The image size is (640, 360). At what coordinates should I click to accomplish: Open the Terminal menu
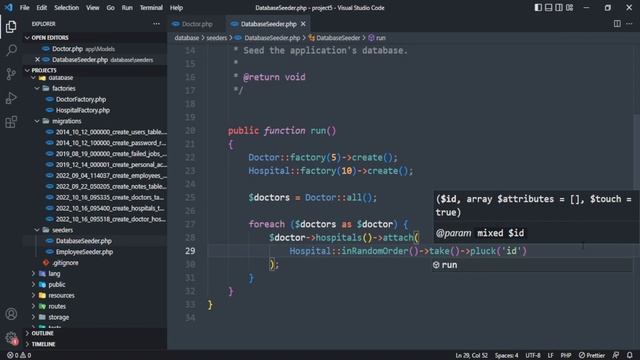coord(151,7)
